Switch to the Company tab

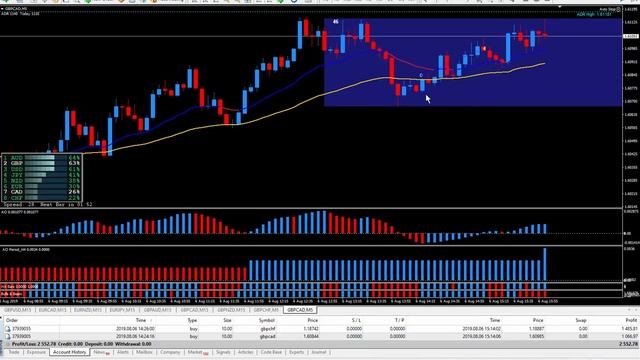click(170, 352)
